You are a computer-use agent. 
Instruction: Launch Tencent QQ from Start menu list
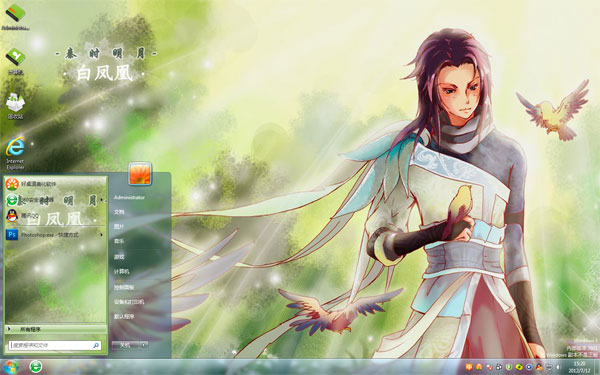pyautogui.click(x=55, y=217)
